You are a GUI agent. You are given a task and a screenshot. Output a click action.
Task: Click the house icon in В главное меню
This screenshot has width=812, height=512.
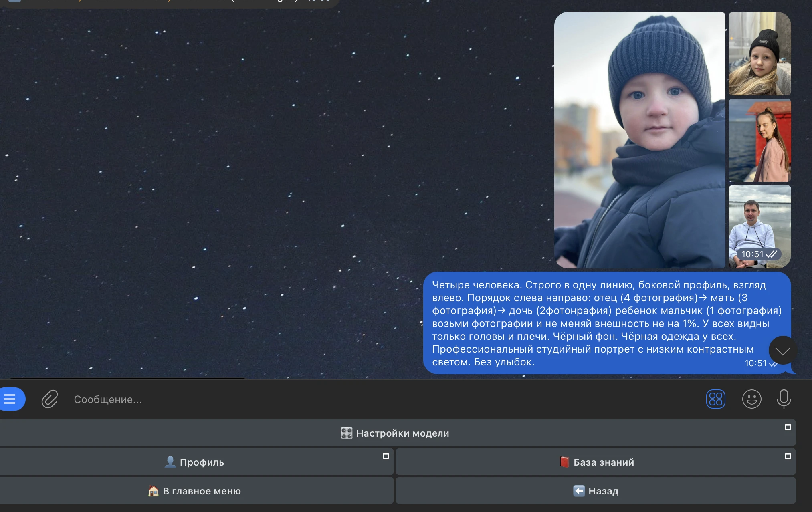pyautogui.click(x=154, y=491)
